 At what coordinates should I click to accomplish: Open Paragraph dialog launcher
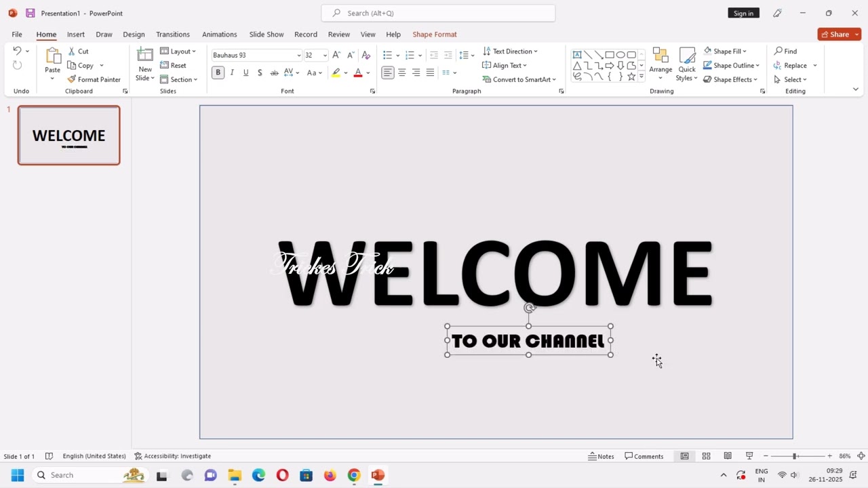point(561,91)
